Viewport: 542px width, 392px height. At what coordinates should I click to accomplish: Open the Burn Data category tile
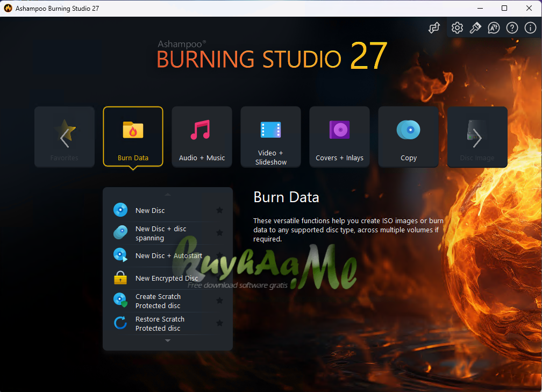click(133, 137)
